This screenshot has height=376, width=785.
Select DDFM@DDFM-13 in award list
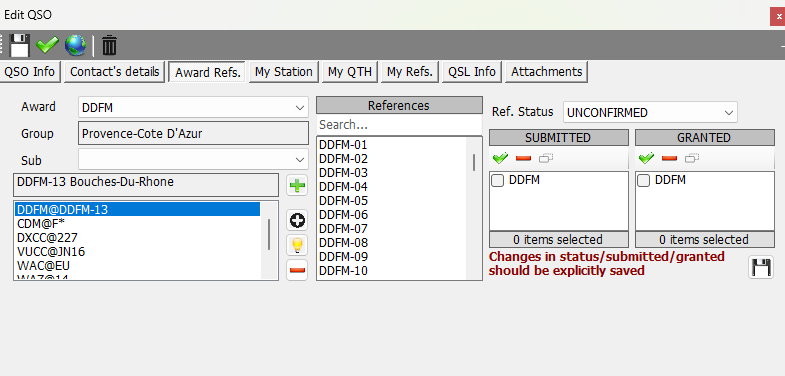click(138, 210)
